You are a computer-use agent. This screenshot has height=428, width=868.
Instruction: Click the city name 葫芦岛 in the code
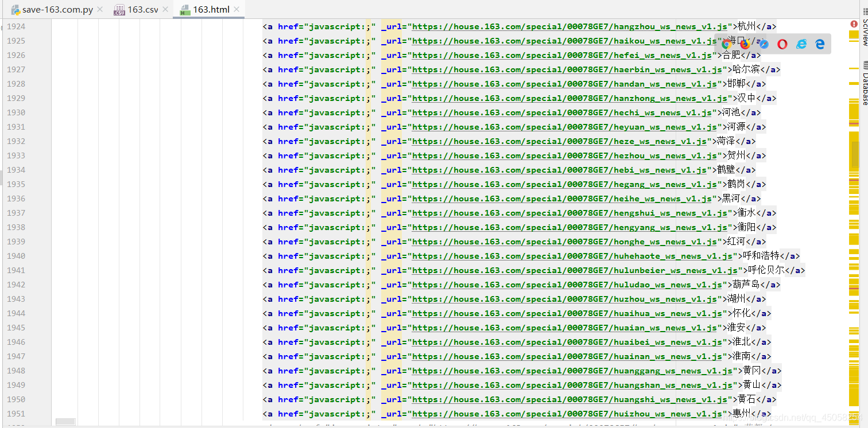(x=746, y=285)
